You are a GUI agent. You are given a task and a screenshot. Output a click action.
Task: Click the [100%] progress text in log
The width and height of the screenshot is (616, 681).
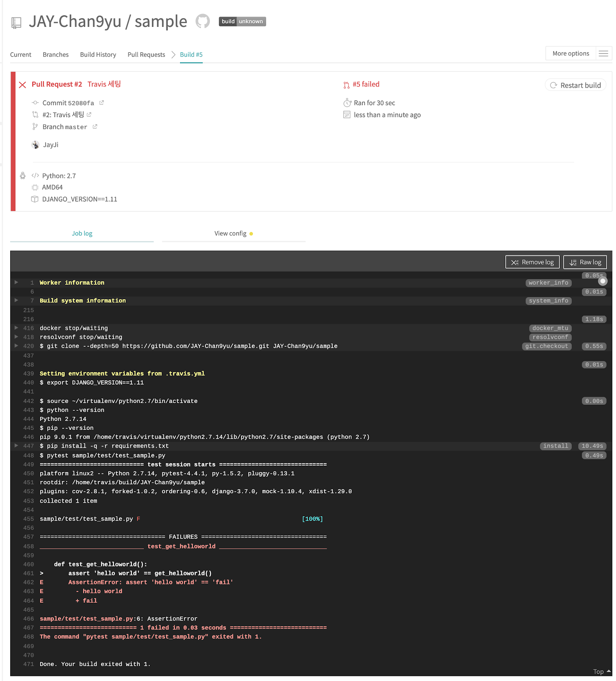(x=312, y=519)
